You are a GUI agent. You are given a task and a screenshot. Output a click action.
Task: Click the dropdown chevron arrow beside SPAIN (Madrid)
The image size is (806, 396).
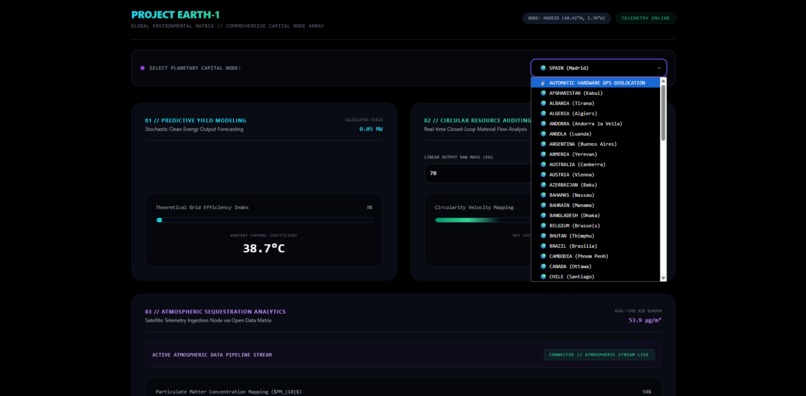point(659,68)
